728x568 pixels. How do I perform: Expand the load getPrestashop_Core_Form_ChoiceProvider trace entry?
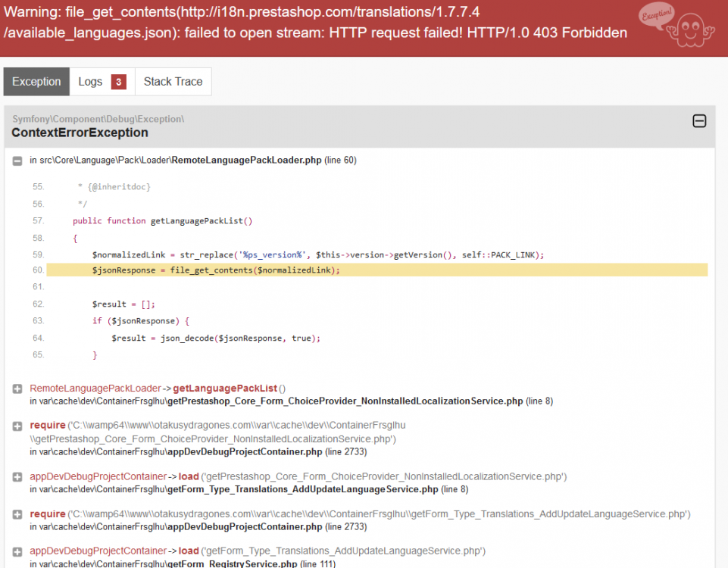(17, 477)
